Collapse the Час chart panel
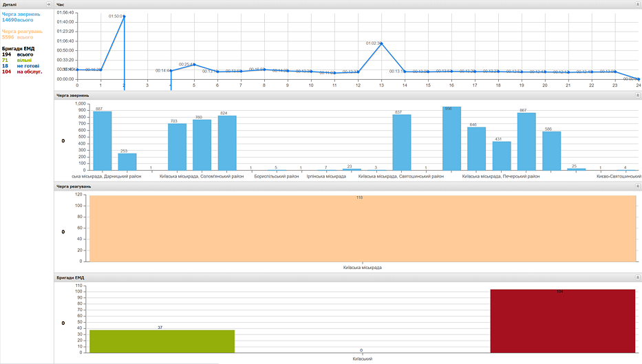Viewport: 642px width, 364px height. [637, 5]
